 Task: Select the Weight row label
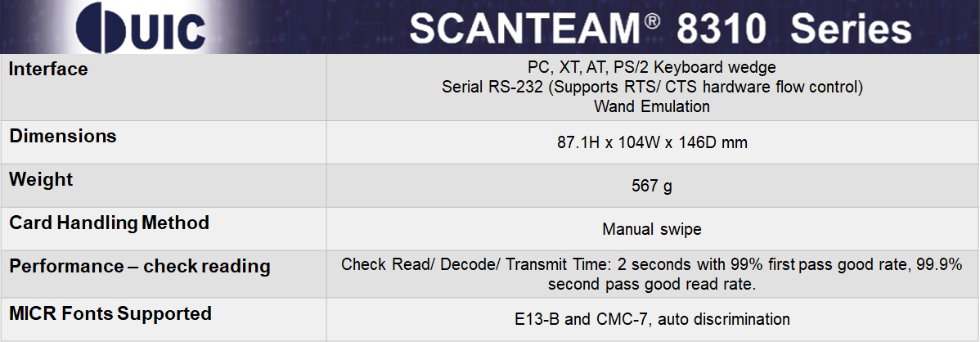(x=41, y=179)
